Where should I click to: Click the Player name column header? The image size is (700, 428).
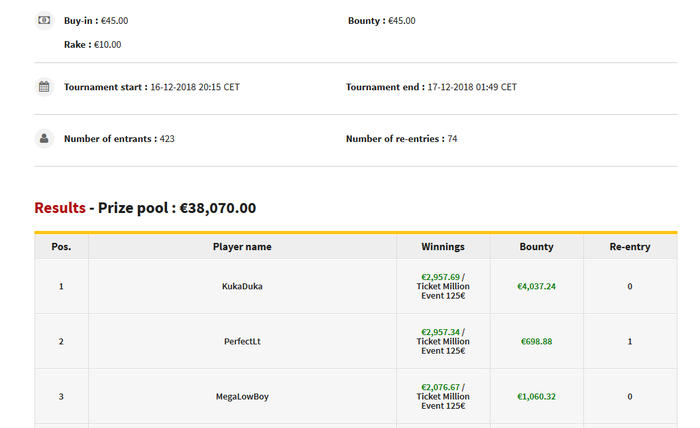pyautogui.click(x=242, y=247)
